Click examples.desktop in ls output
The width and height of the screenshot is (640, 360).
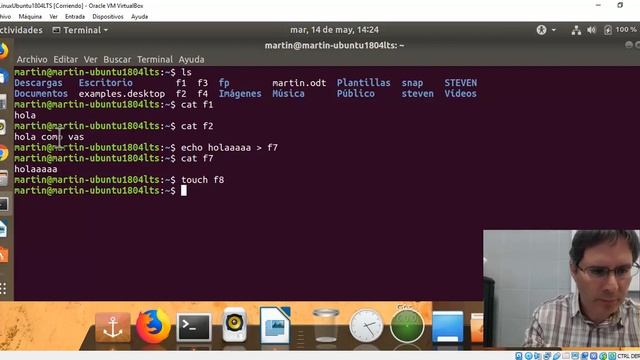122,94
